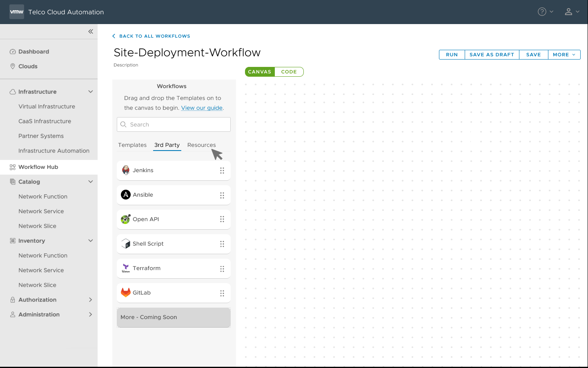The width and height of the screenshot is (588, 368).
Task: Click Save As Draft button
Action: coord(492,55)
